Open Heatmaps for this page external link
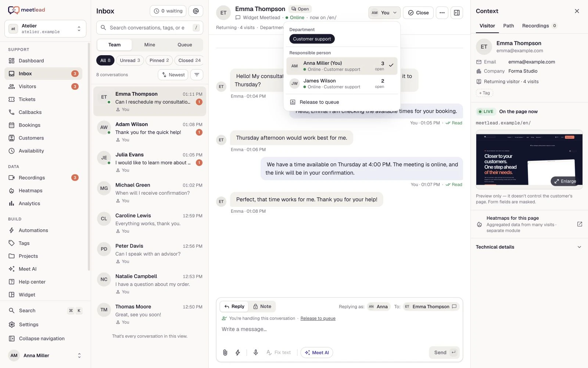 click(580, 224)
